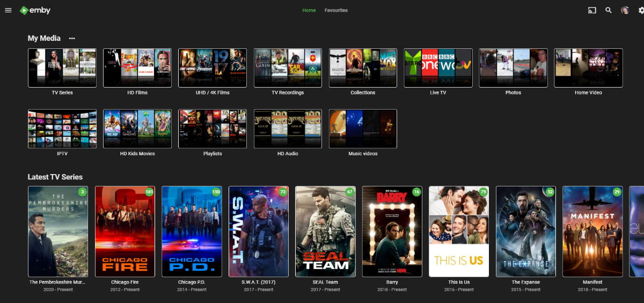Open the HD Audio library thumbnail
The height and width of the screenshot is (303, 644).
(x=288, y=129)
